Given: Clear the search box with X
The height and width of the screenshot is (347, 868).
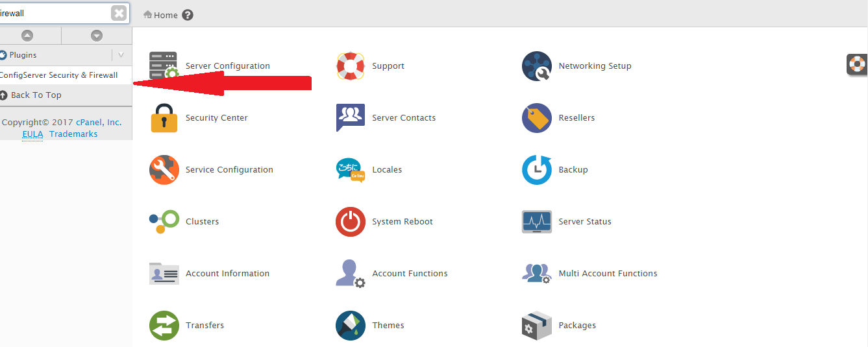Looking at the screenshot, I should (119, 13).
